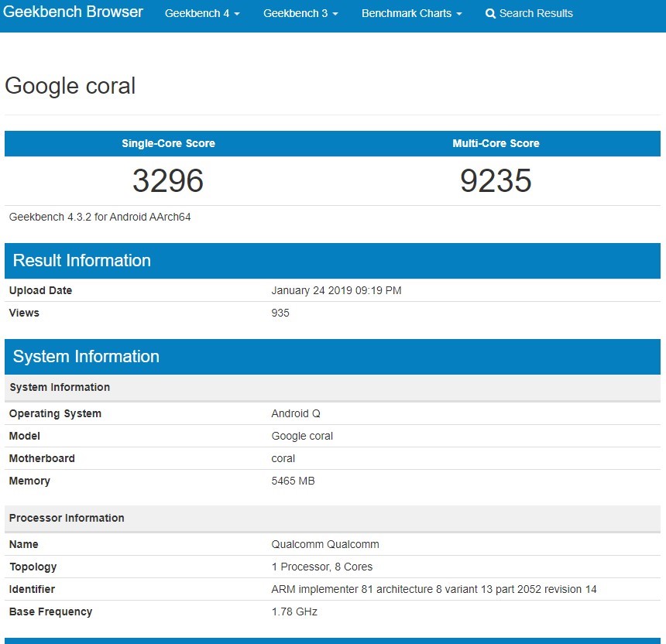Select the January 24 2019 09:19 PM value

(336, 290)
